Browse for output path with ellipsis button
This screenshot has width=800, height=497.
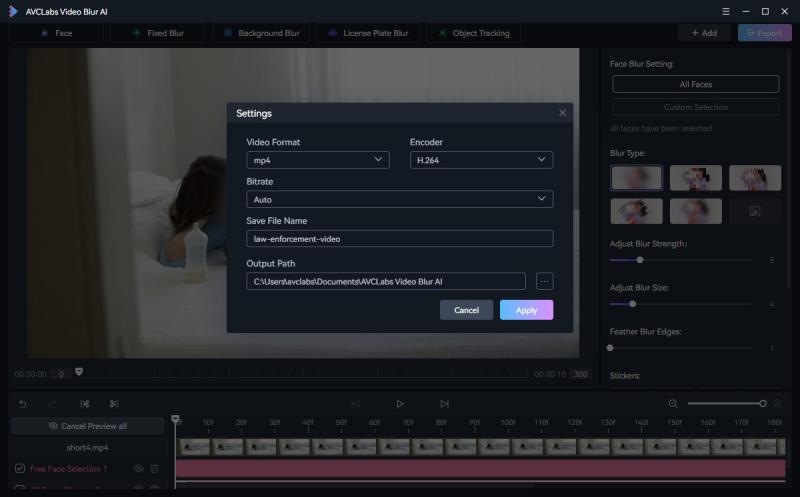(544, 281)
